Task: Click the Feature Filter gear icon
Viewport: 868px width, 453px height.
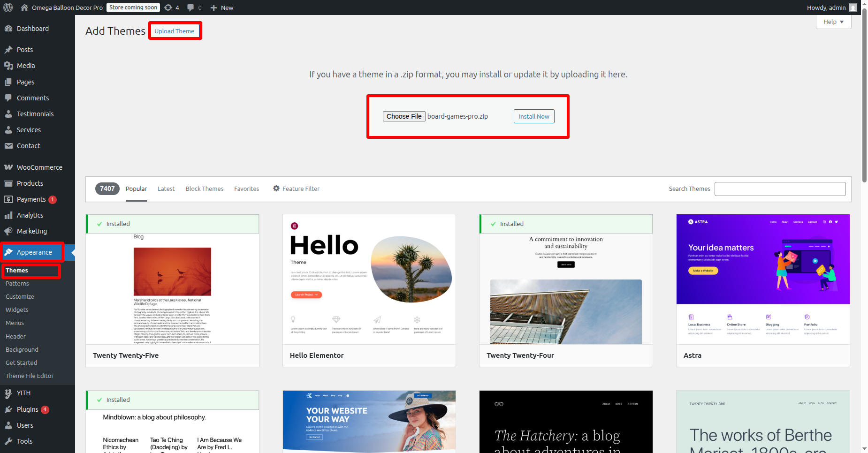Action: click(x=276, y=189)
